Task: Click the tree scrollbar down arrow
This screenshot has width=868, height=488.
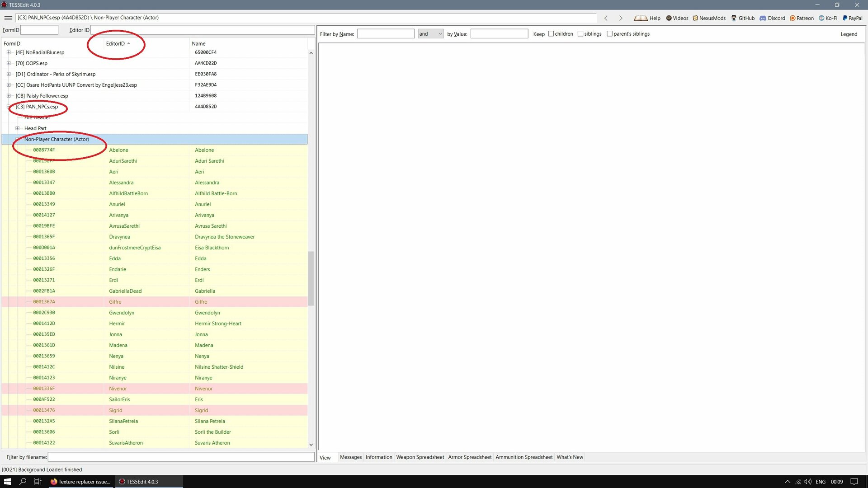Action: click(x=311, y=445)
